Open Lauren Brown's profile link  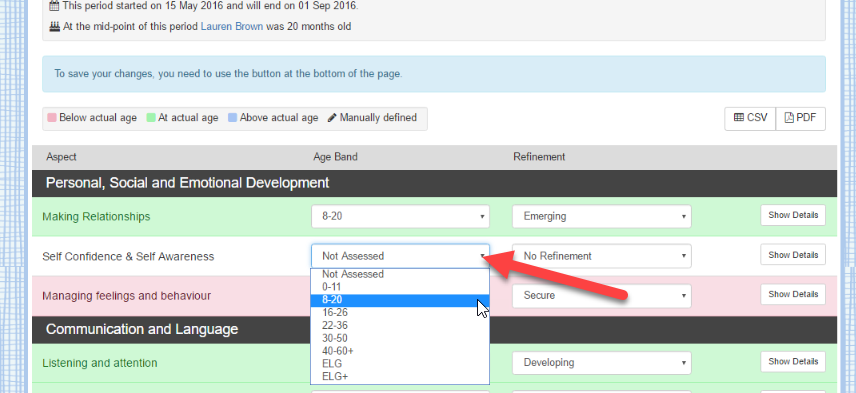[232, 26]
